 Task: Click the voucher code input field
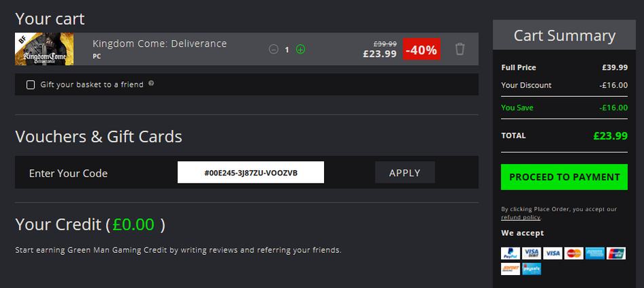[251, 172]
